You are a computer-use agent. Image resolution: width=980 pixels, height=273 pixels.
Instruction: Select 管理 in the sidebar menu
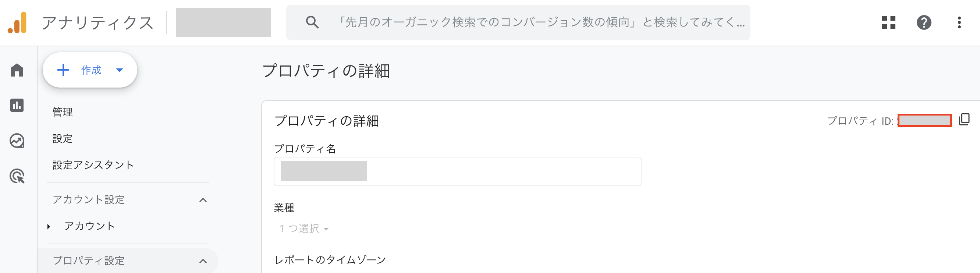[x=63, y=112]
